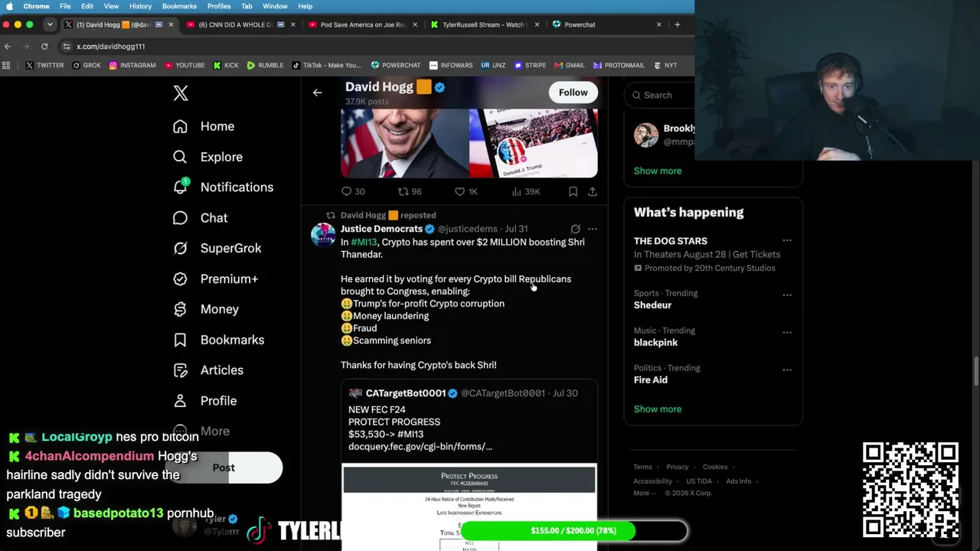Click the Chrome address bar
The height and width of the screenshot is (551, 980).
pyautogui.click(x=374, y=46)
